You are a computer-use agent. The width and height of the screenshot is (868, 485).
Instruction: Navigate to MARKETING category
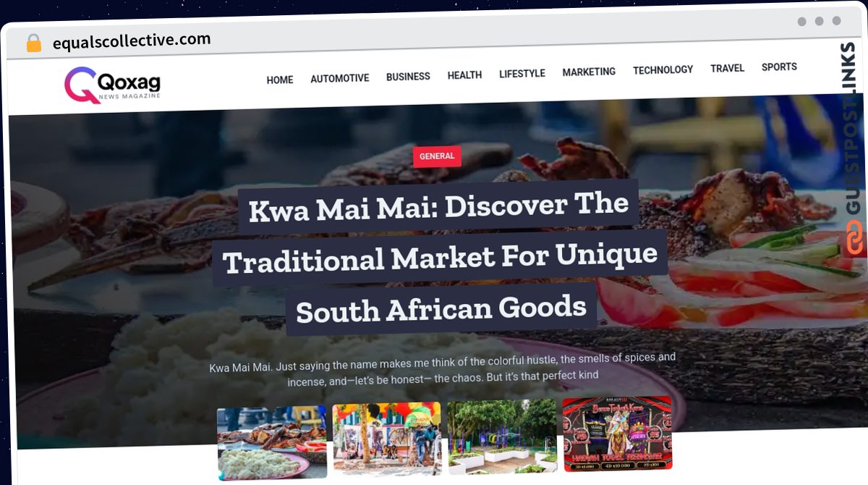[x=589, y=72]
